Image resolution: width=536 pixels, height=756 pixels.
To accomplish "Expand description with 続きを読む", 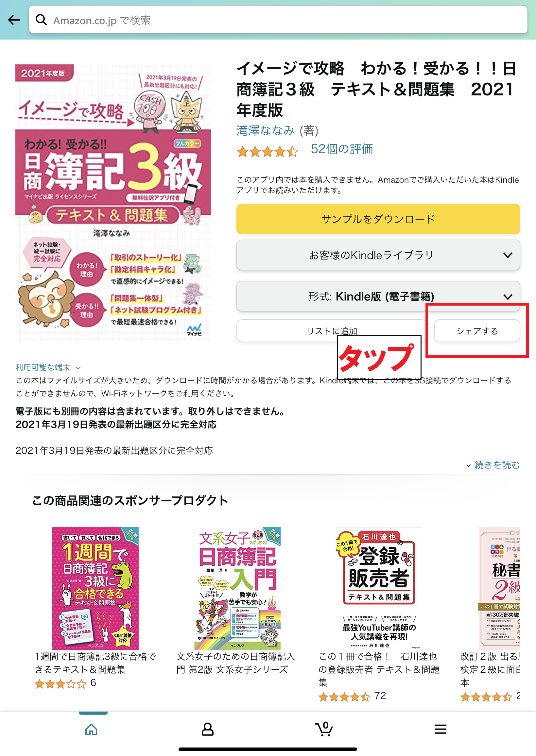I will 493,465.
